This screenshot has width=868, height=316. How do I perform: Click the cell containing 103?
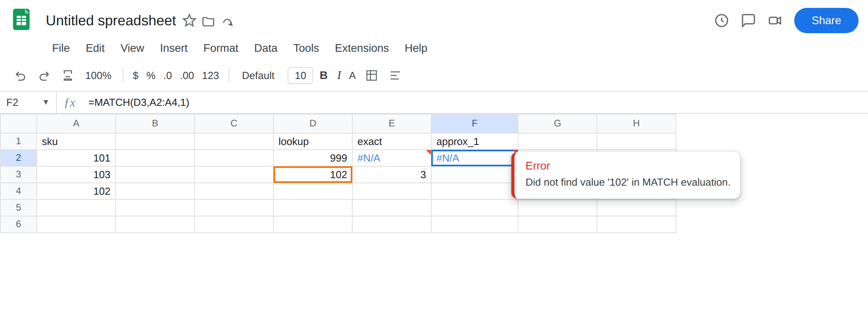tap(76, 175)
